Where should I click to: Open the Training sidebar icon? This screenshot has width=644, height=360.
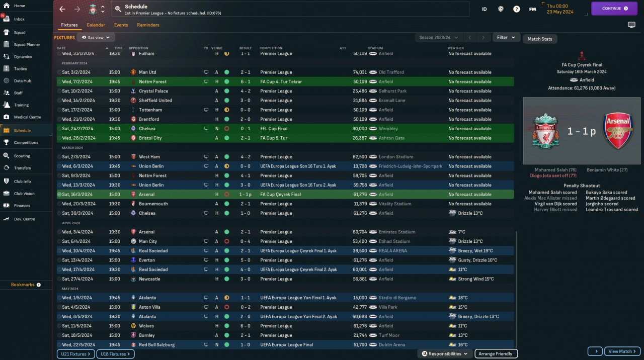(x=6, y=105)
